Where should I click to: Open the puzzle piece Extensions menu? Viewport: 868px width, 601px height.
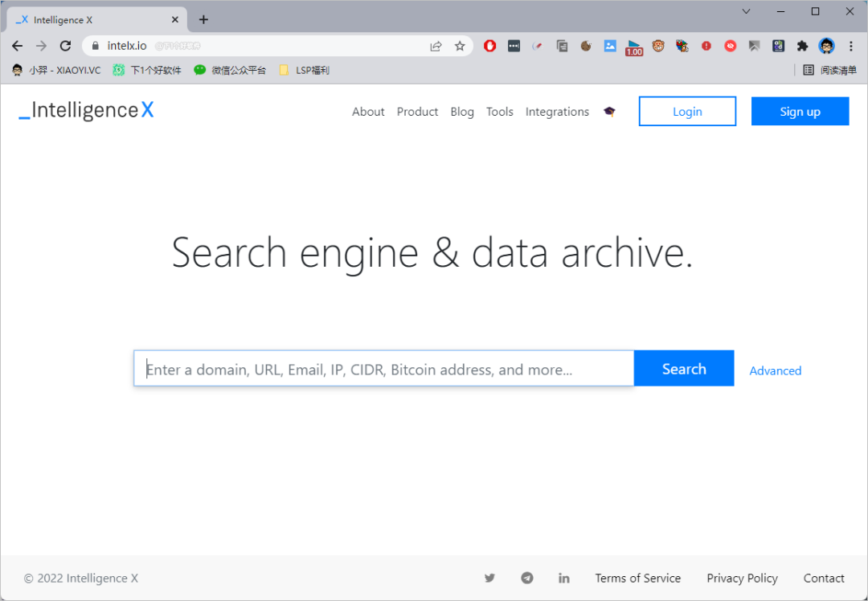point(802,46)
